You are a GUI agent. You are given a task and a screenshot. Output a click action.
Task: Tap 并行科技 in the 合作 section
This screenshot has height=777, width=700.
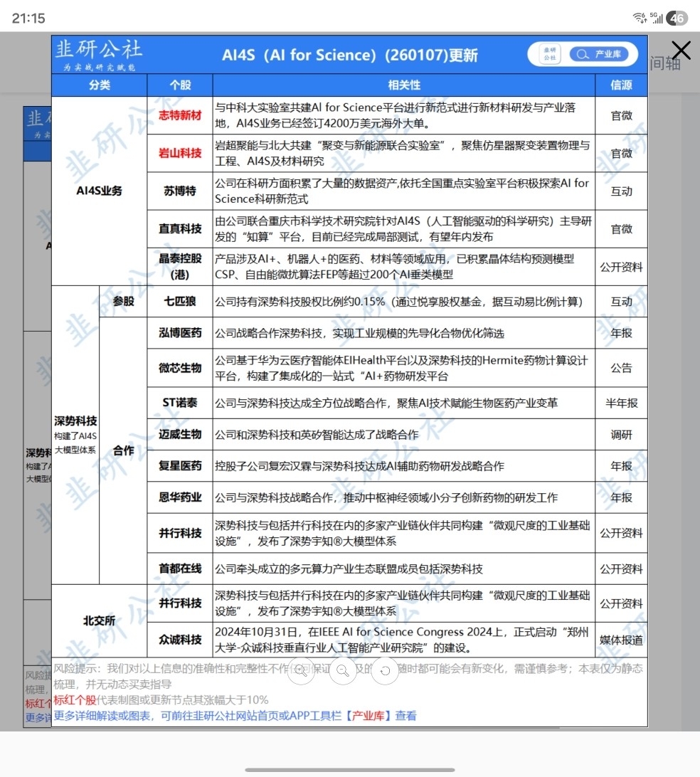point(180,533)
